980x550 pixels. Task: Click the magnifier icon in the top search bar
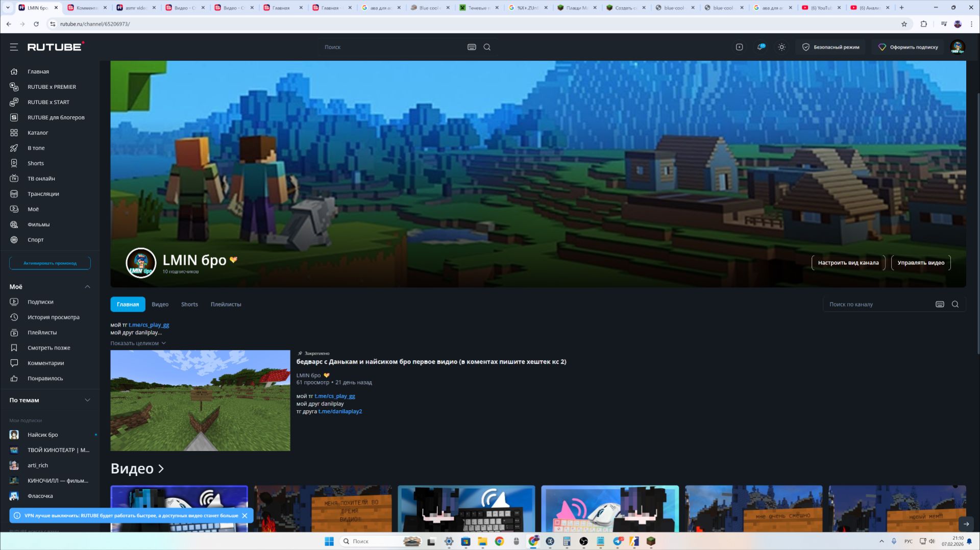click(487, 47)
